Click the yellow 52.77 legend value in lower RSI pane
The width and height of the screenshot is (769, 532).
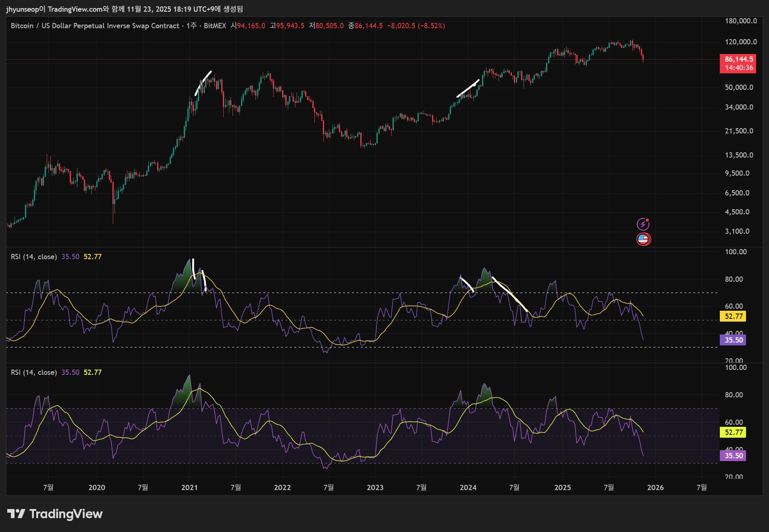point(93,372)
